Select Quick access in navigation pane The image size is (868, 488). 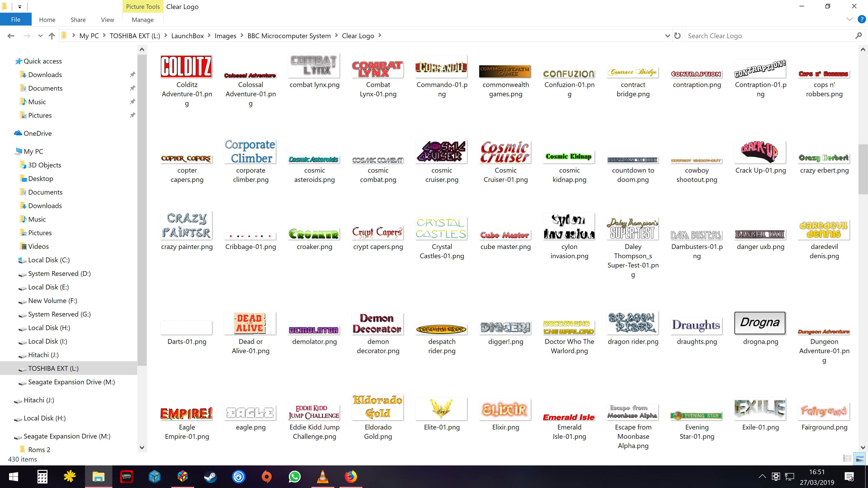42,61
